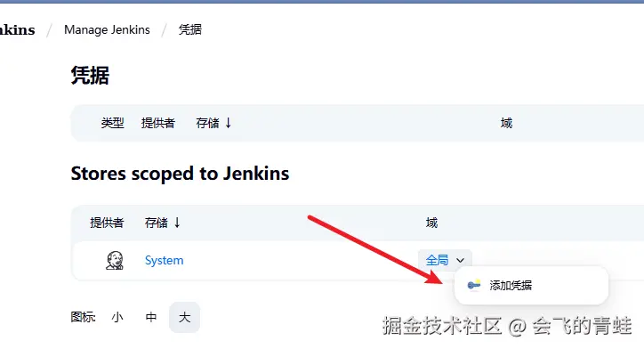The height and width of the screenshot is (349, 644).
Task: Sort top table by 存储 column
Action: click(x=213, y=123)
